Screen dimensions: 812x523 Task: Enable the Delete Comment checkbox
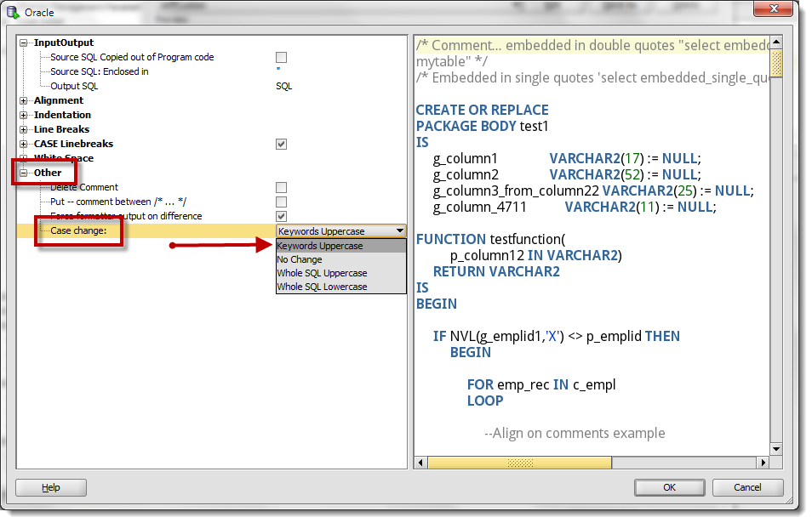point(281,188)
